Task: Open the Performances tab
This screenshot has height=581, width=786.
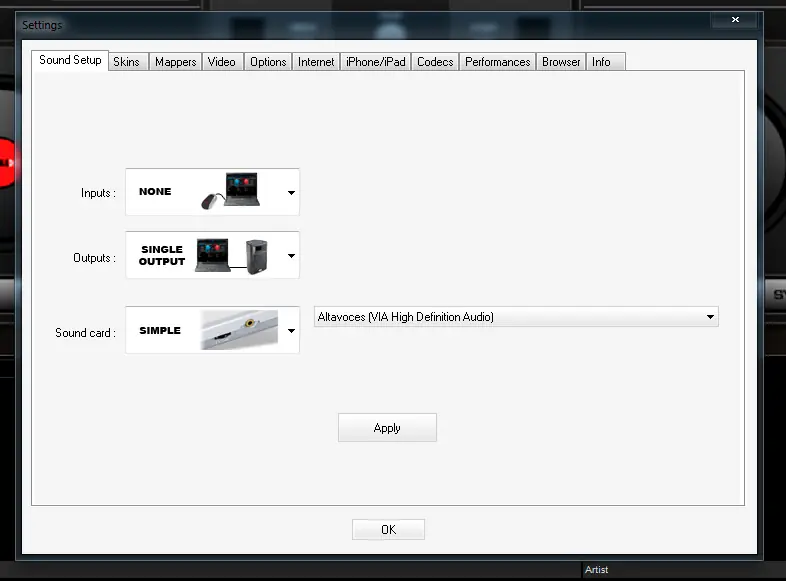Action: pos(497,62)
